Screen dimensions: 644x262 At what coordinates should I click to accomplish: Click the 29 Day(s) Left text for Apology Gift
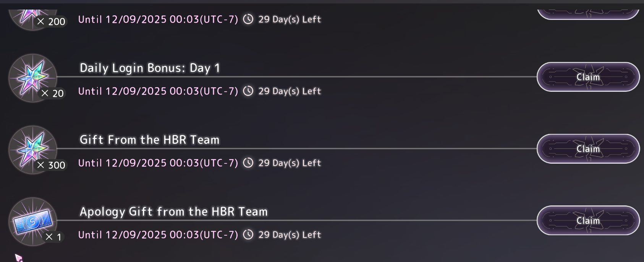(290, 235)
